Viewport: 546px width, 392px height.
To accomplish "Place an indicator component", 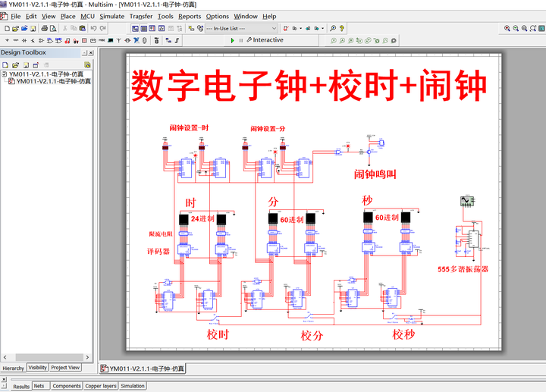I will (x=84, y=41).
